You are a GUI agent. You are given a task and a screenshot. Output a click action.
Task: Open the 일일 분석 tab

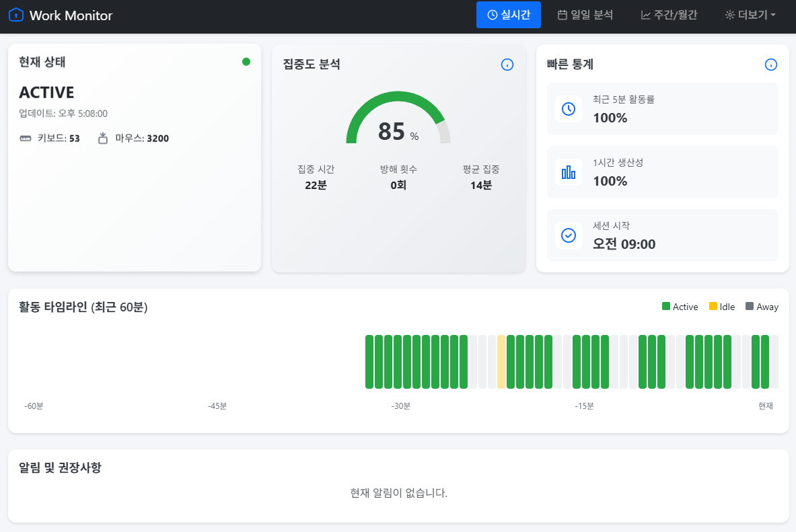pos(585,15)
